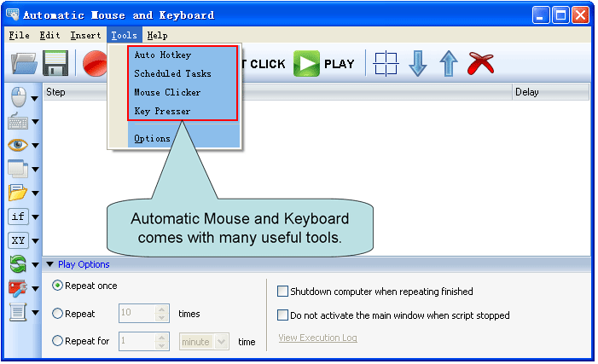
Task: Expand 'if' condition dropdown arrow
Action: tap(36, 217)
